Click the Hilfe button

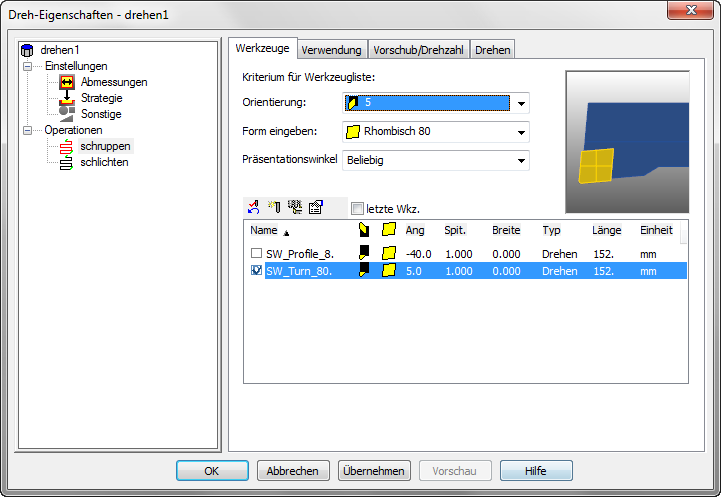536,471
